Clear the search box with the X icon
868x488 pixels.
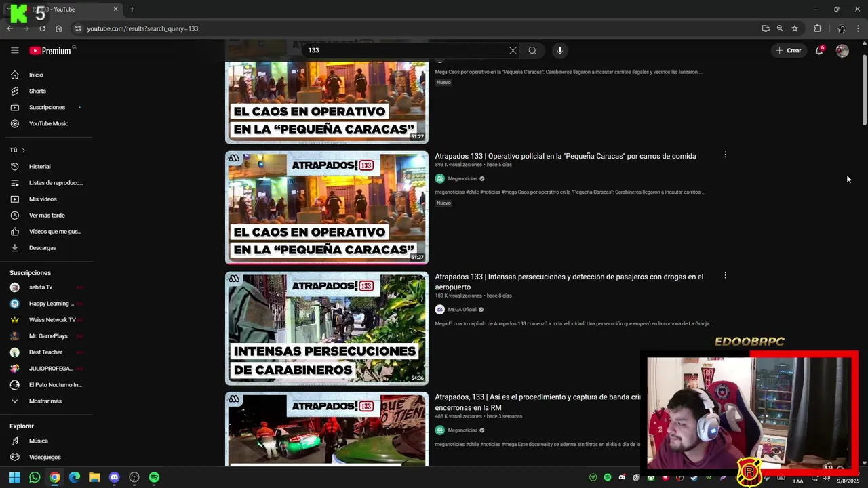pyautogui.click(x=513, y=50)
